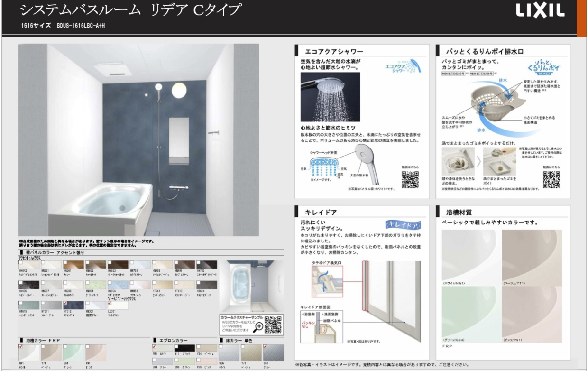Screen dimensions: 588x371
Task: Tick the HN663 dark walnut checkbox
Action: point(110,262)
